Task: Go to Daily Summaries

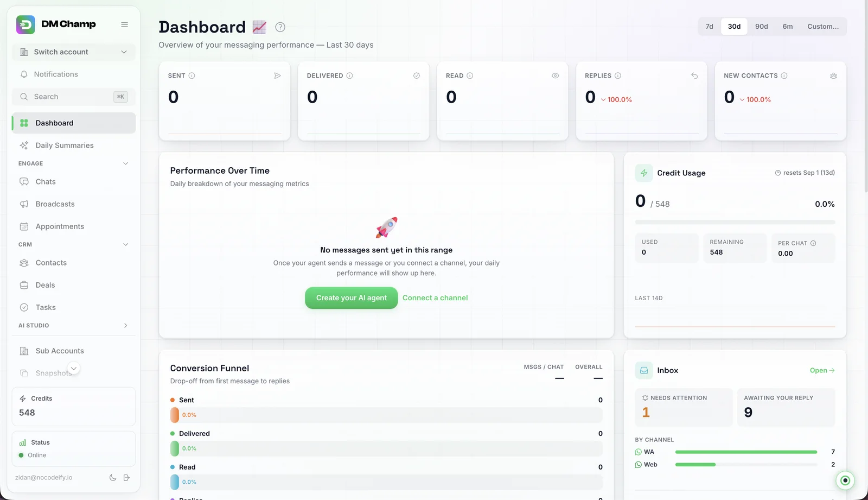Action: (x=74, y=145)
